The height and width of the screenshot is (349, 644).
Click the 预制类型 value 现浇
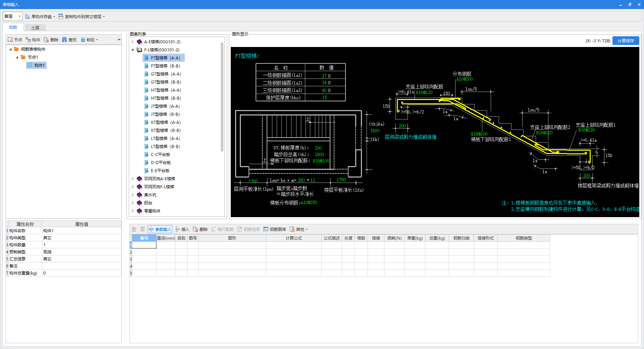(82, 252)
